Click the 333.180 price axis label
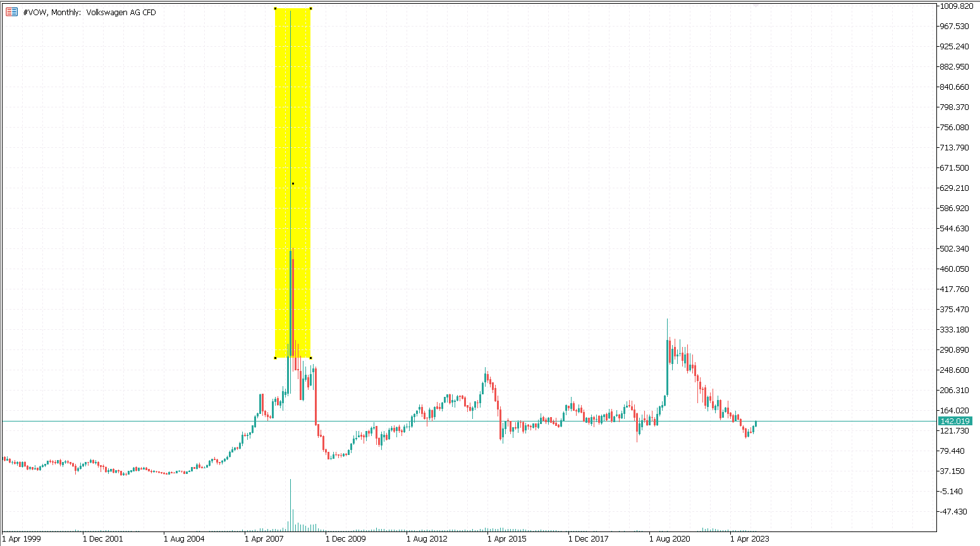Viewport: 980px width, 546px height. [955, 330]
